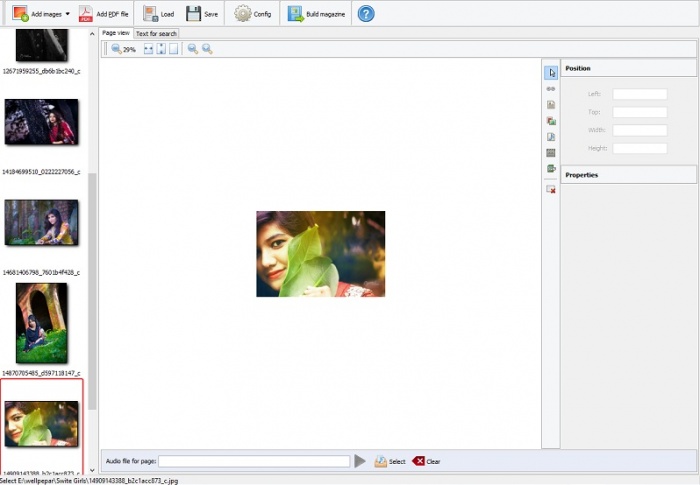Save the project with Save button

(x=202, y=14)
